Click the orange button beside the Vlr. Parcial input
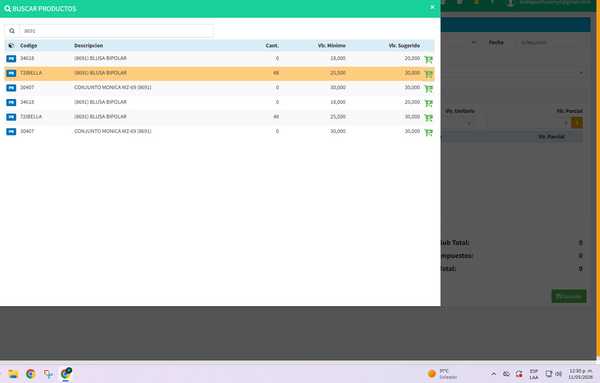Screen dimensions: 600x383 click(x=577, y=123)
